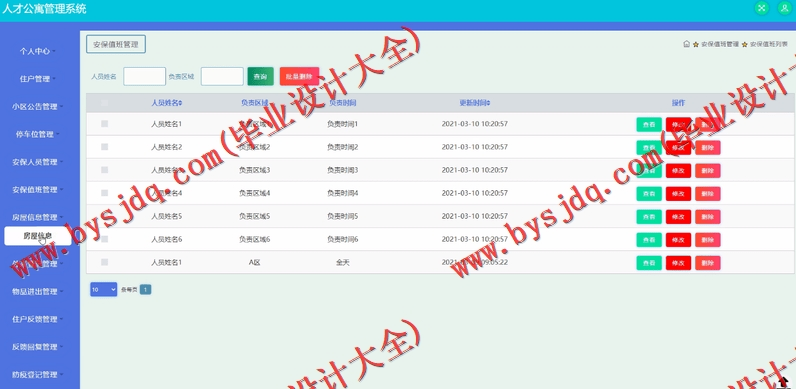Click the 人才公寓管理系统 header title

click(x=44, y=9)
